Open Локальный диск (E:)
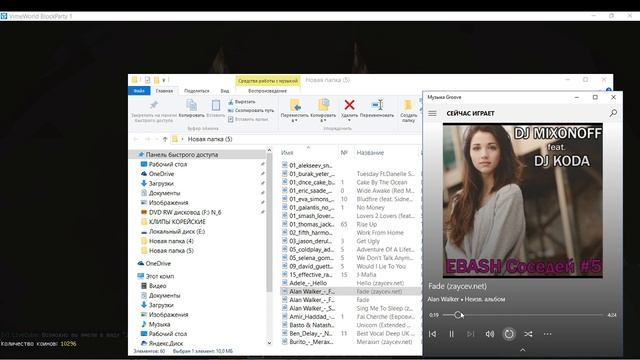 [x=177, y=231]
